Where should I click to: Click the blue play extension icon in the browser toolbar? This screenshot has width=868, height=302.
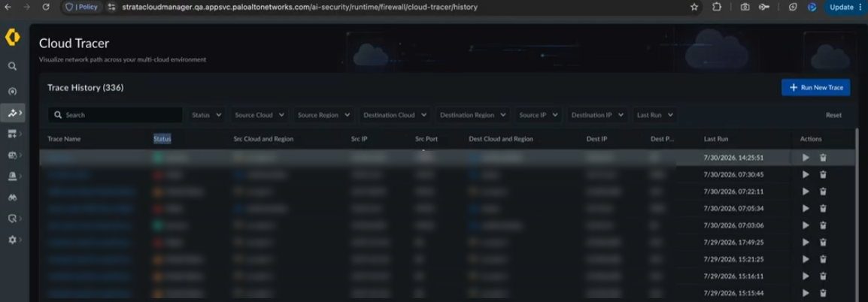coord(812,8)
